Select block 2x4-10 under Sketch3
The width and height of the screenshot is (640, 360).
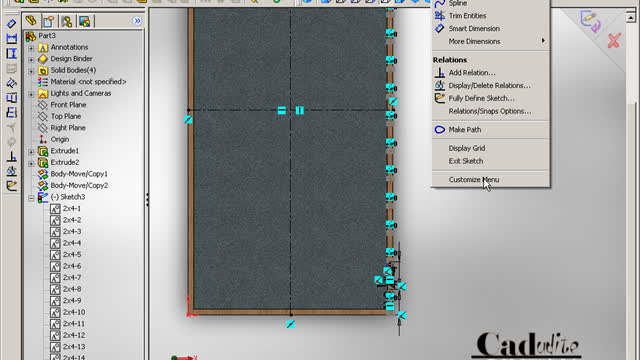point(73,312)
